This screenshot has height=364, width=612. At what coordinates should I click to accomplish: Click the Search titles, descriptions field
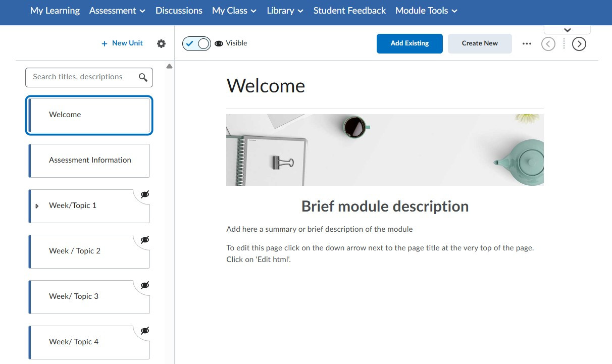pos(81,77)
